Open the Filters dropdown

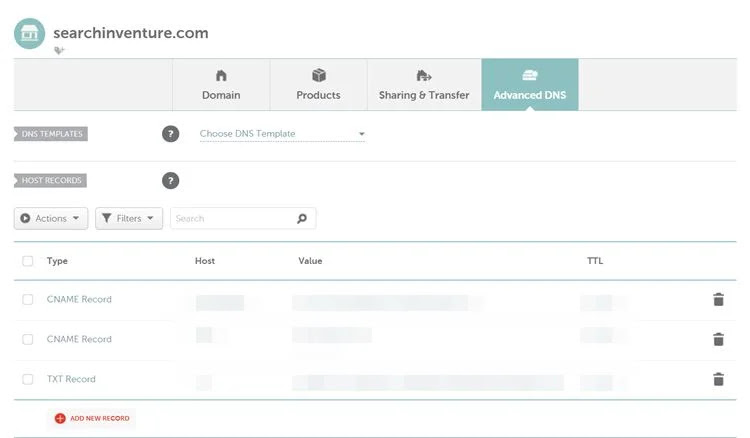coord(129,219)
